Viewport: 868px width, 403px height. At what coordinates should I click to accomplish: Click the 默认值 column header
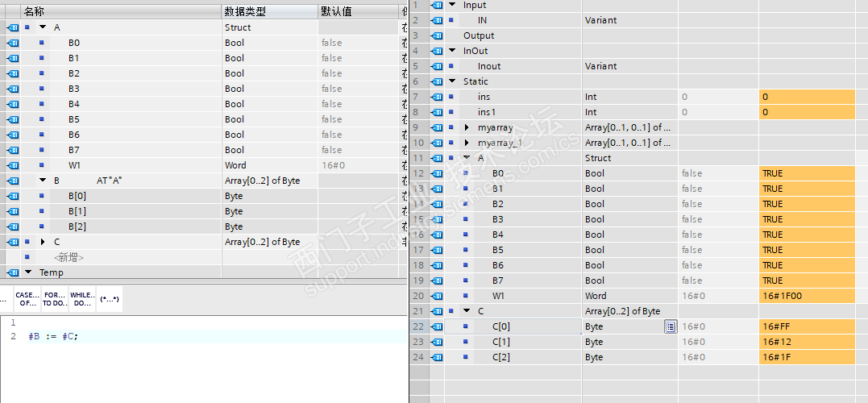(358, 11)
